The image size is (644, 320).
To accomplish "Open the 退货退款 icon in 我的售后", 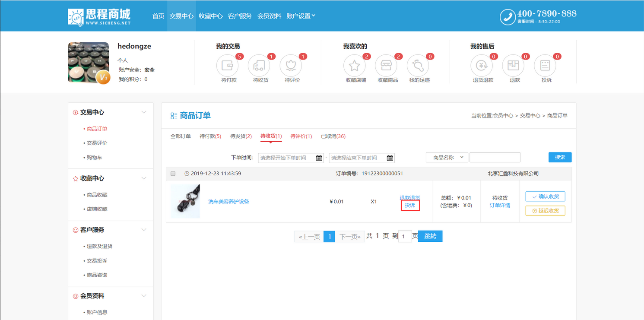I will [481, 66].
